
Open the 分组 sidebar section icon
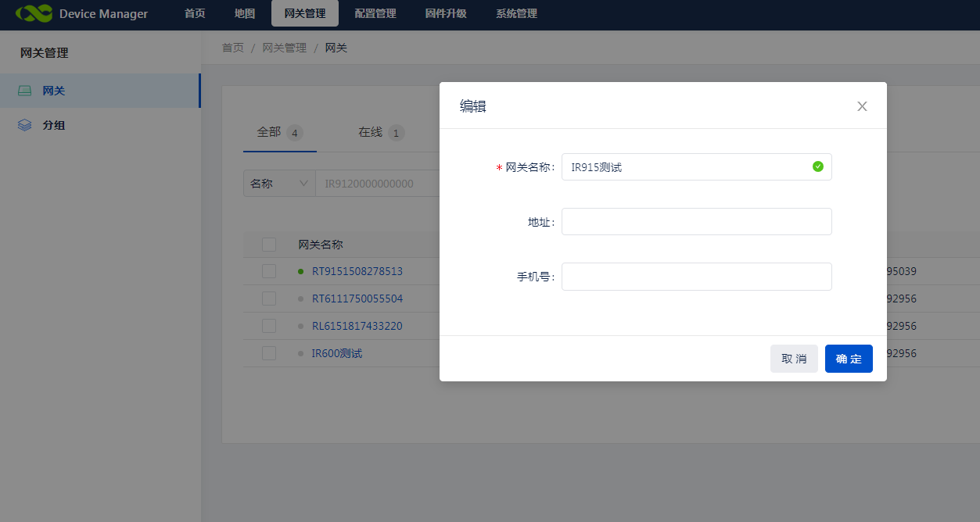25,124
